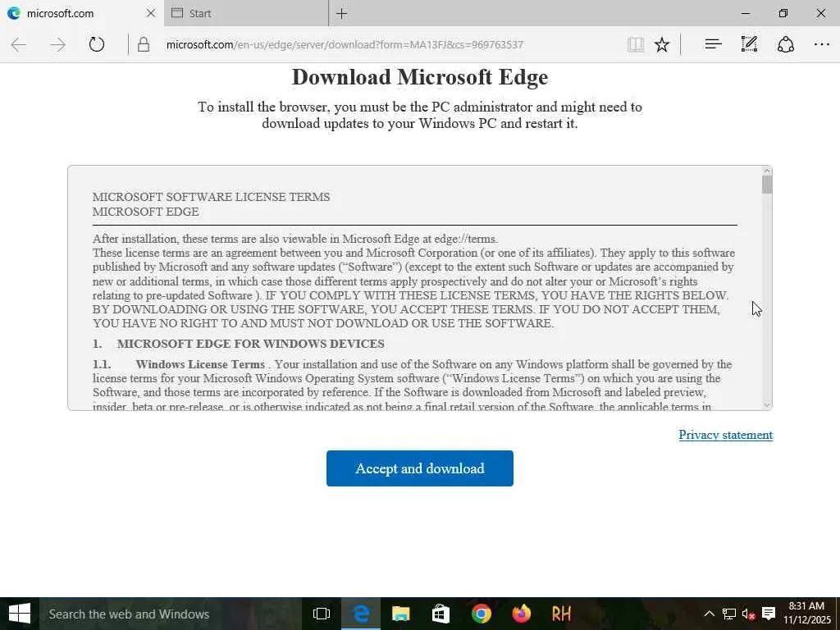
Task: Click Accept and download button
Action: [x=420, y=468]
